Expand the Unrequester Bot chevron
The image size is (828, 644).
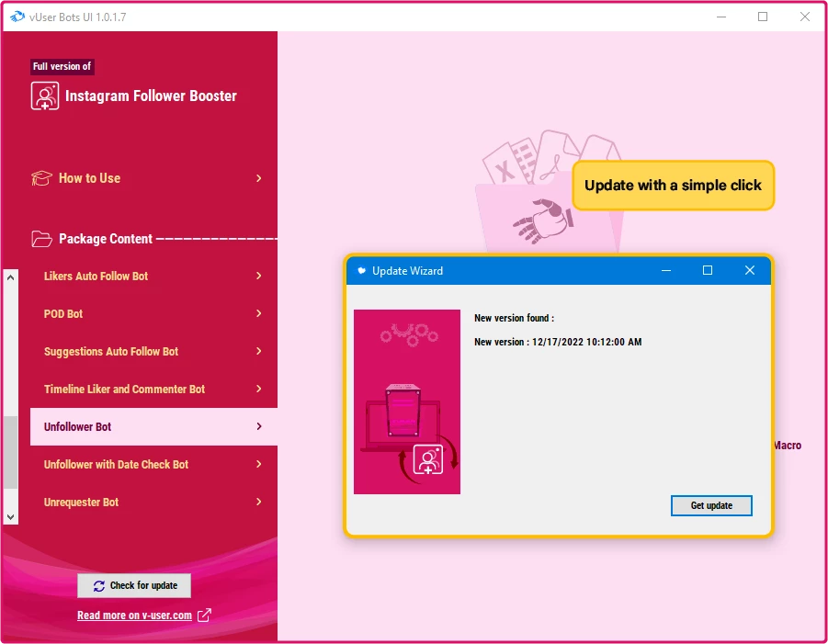(259, 502)
